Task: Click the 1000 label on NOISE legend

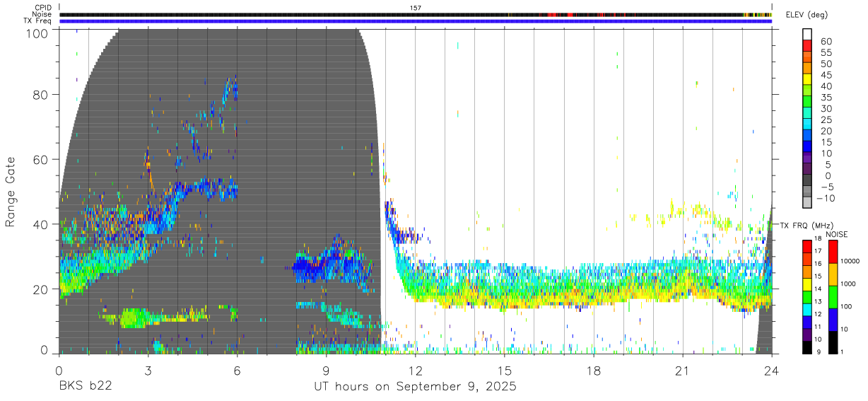Action: tap(849, 284)
